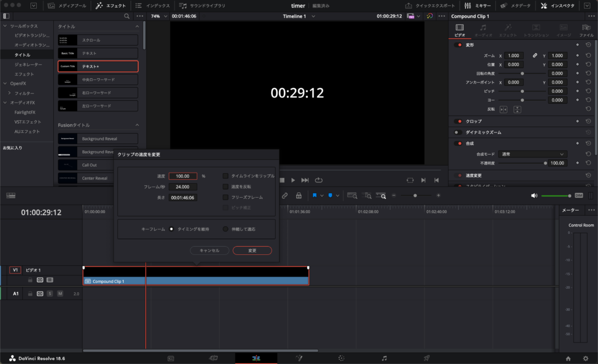Open the Fairlight page music note icon

384,358
